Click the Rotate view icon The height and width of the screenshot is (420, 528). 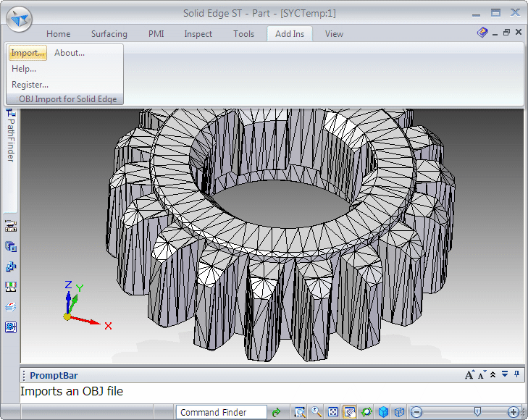pyautogui.click(x=366, y=412)
